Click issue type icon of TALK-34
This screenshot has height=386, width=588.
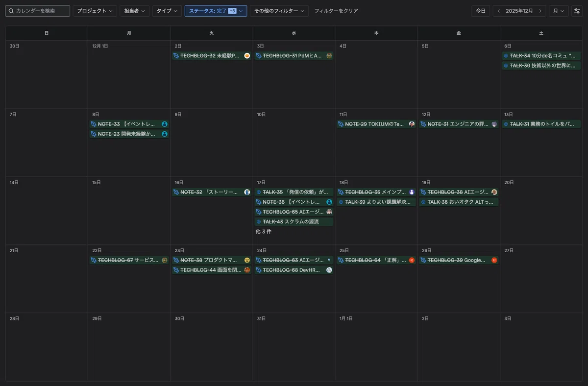(x=506, y=56)
